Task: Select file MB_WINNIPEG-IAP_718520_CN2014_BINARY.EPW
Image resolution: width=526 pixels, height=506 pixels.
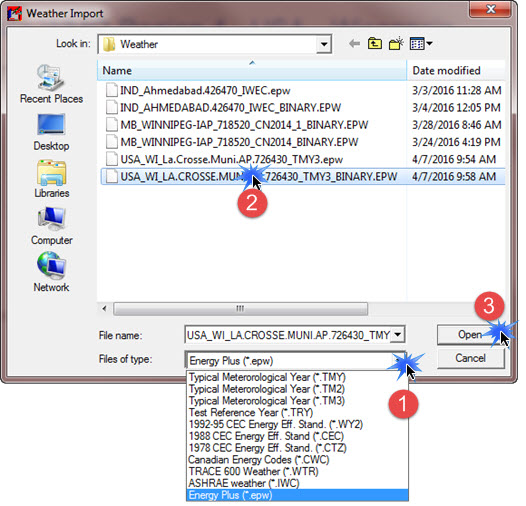Action: coord(239,142)
